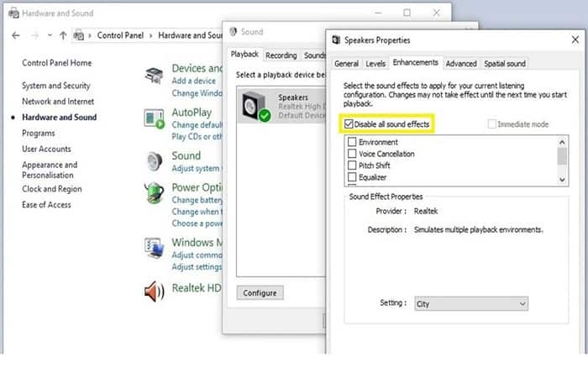Minimize the Hardware and Sound window
588x378 pixels.
tap(378, 13)
